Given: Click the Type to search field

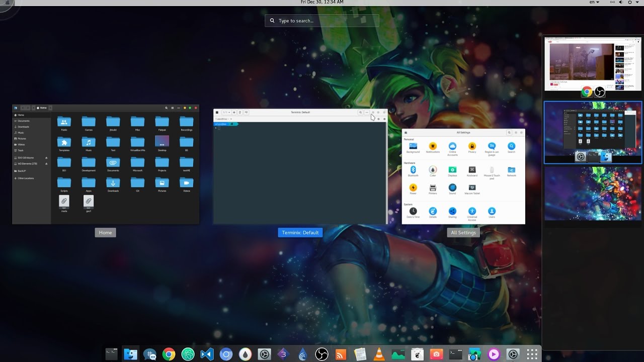Looking at the screenshot, I should [322, 21].
